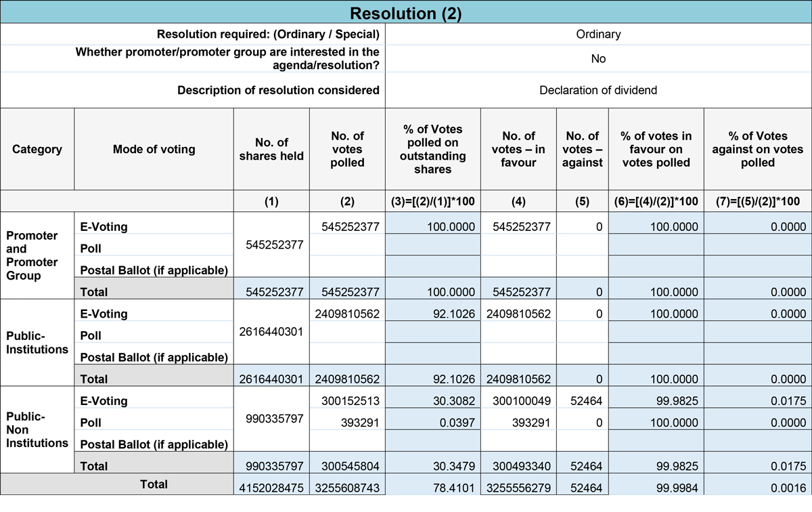Select the No. of shares held header
The height and width of the screenshot is (512, 812).
(x=271, y=149)
